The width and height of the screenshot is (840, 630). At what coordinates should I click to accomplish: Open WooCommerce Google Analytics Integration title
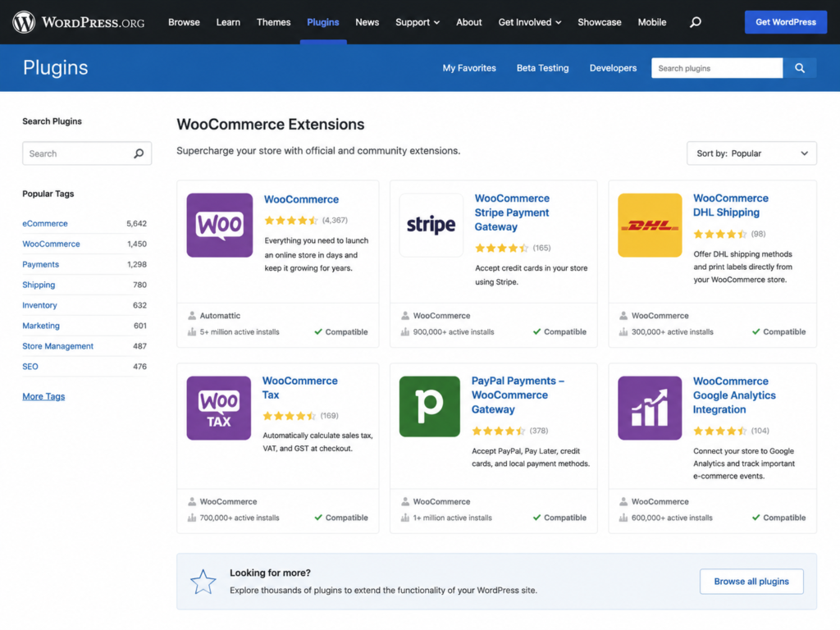tap(734, 395)
